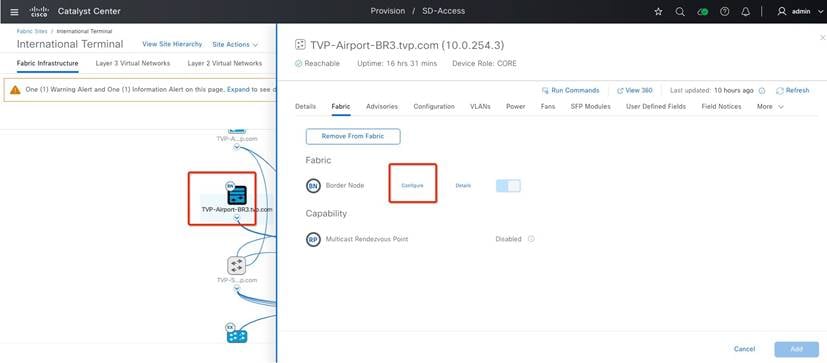The width and height of the screenshot is (827, 363).
Task: Open the Fans tab
Action: pos(548,107)
